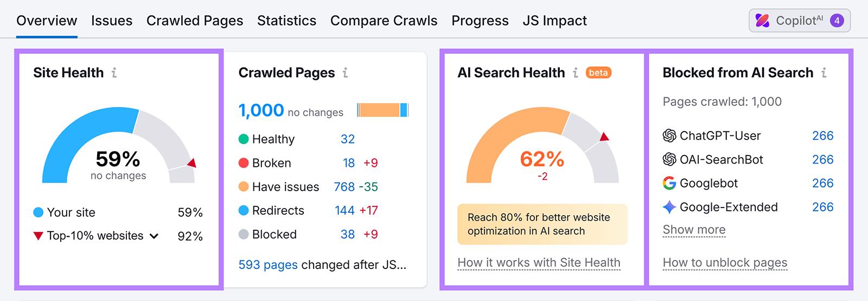Click the Crawled Pages info icon
Viewport: 868px width, 301px height.
point(345,73)
